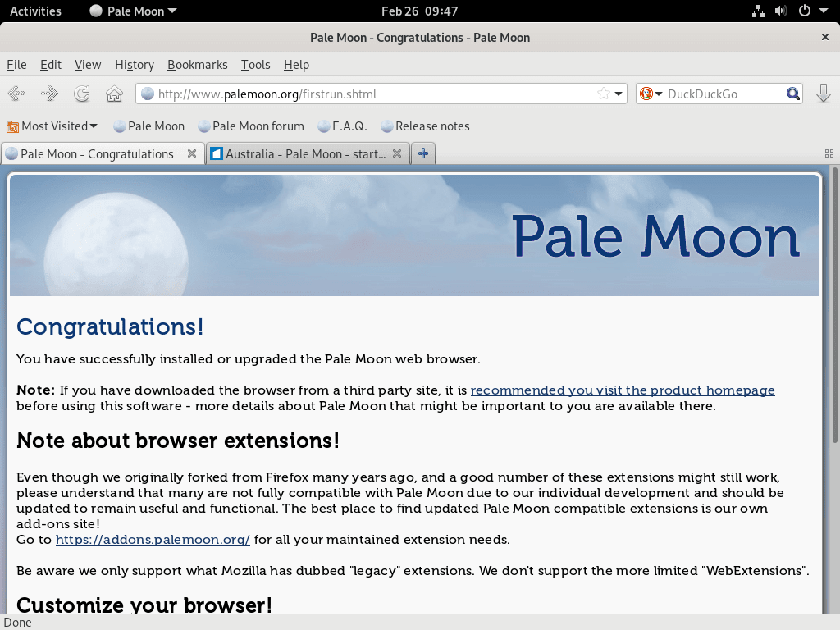Click the volume speaker icon
This screenshot has height=630, width=840.
click(781, 11)
